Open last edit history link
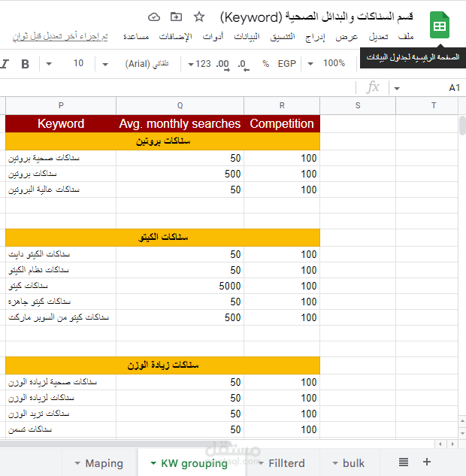 pyautogui.click(x=60, y=36)
